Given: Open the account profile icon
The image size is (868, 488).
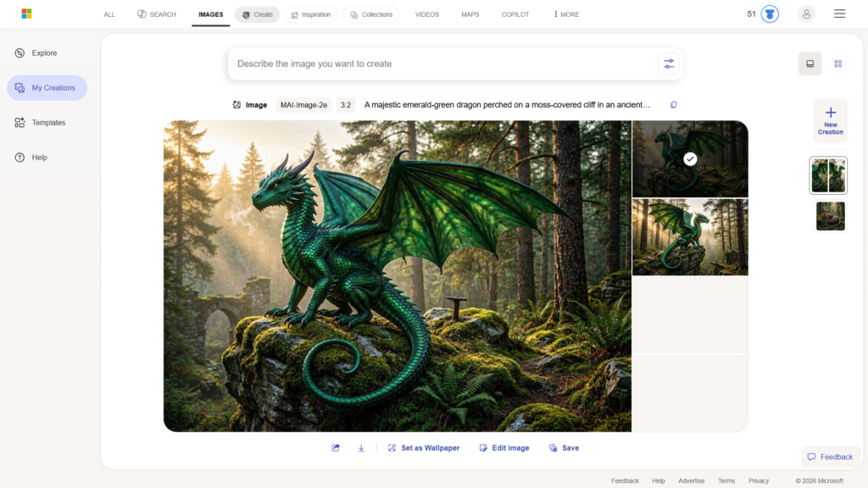Looking at the screenshot, I should [x=806, y=14].
